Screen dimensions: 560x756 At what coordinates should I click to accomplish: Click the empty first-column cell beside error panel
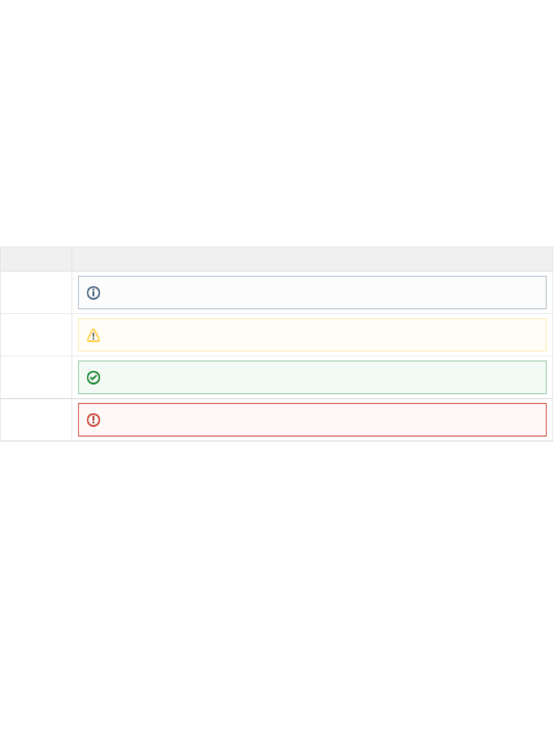coord(36,420)
